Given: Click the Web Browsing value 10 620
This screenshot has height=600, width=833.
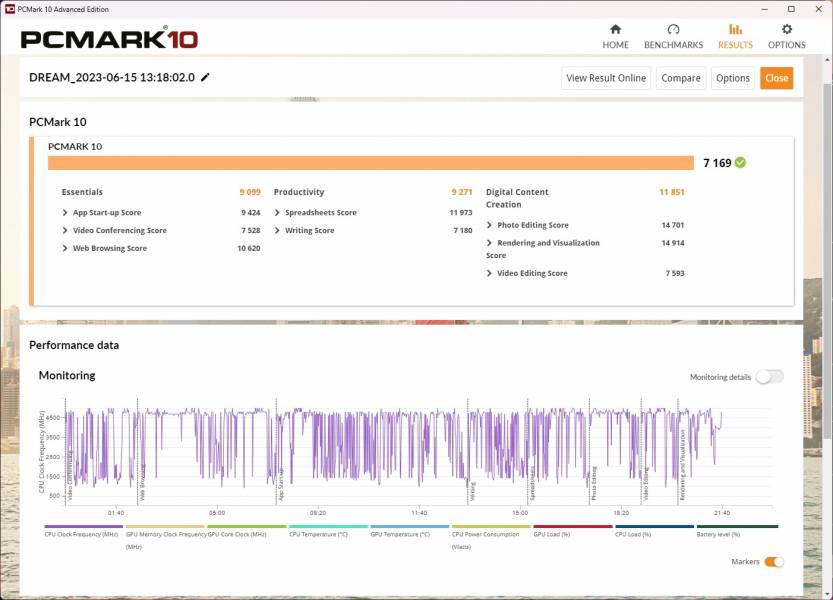Looking at the screenshot, I should tap(249, 248).
